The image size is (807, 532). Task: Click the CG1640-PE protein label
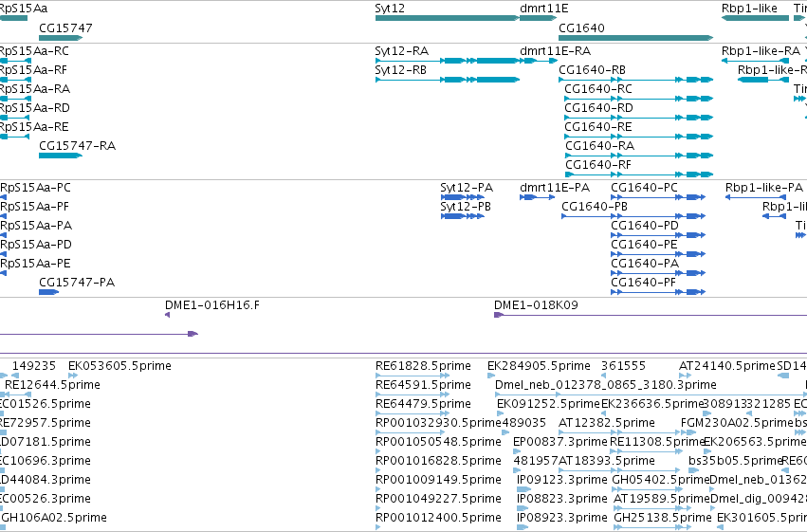pyautogui.click(x=644, y=245)
